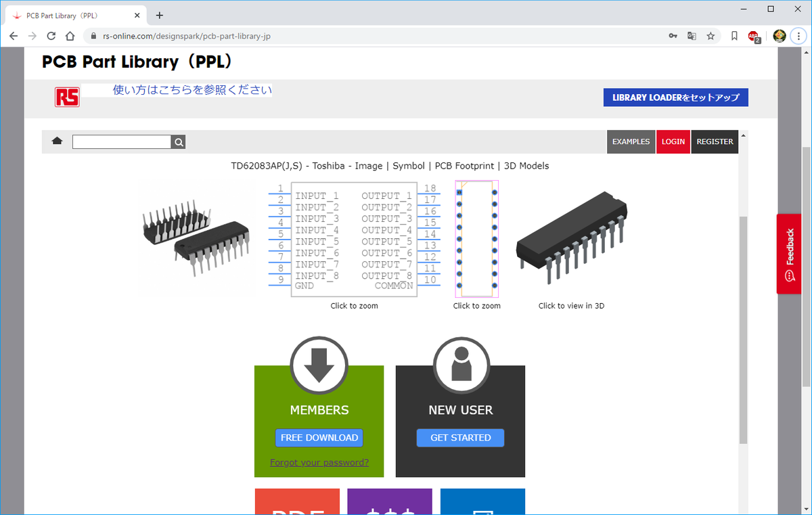Open Forgot your password link
The image size is (812, 515).
[319, 463]
